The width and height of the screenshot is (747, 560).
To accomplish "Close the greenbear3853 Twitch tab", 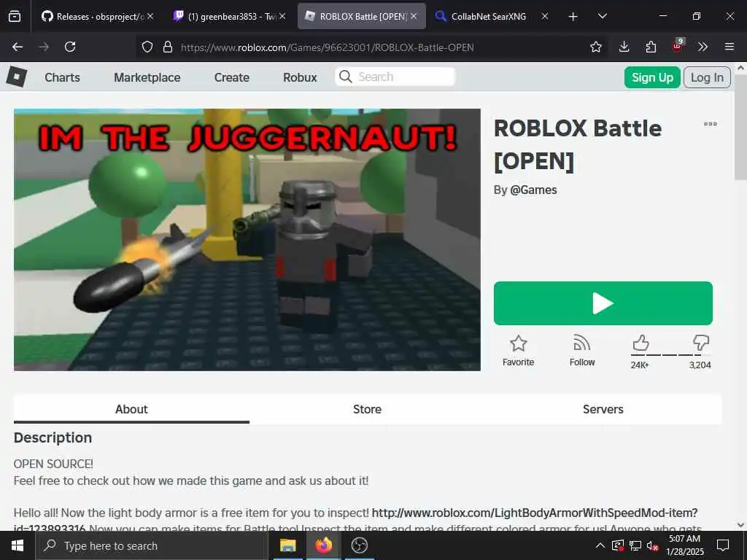I will pos(282,16).
